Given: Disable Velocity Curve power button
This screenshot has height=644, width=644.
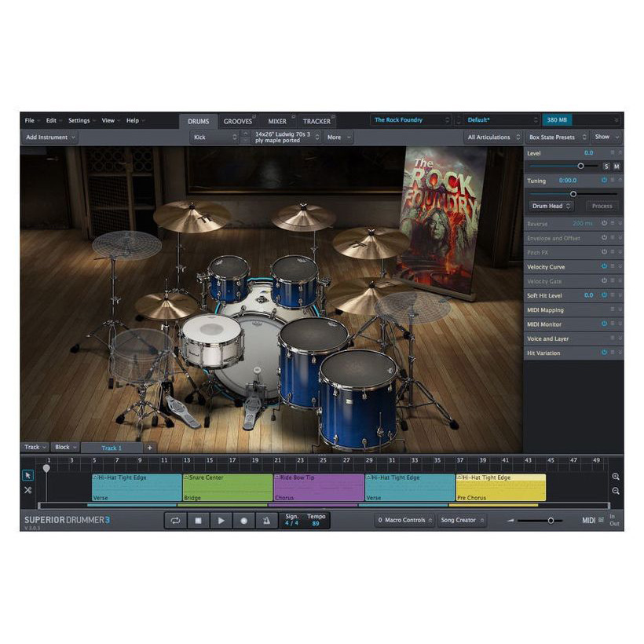Looking at the screenshot, I should pos(604,266).
